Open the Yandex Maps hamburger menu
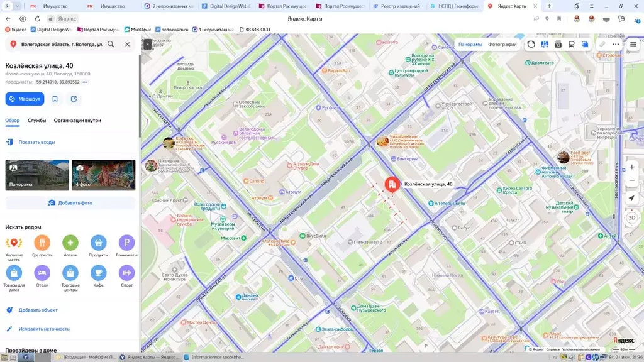644x362 pixels. click(x=633, y=45)
